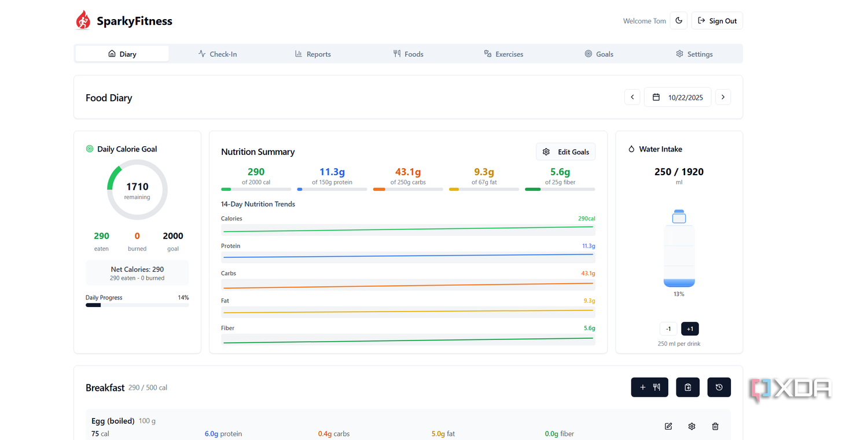868x440 pixels.
Task: Open settings gear for Egg (boiled) entry
Action: (x=692, y=427)
